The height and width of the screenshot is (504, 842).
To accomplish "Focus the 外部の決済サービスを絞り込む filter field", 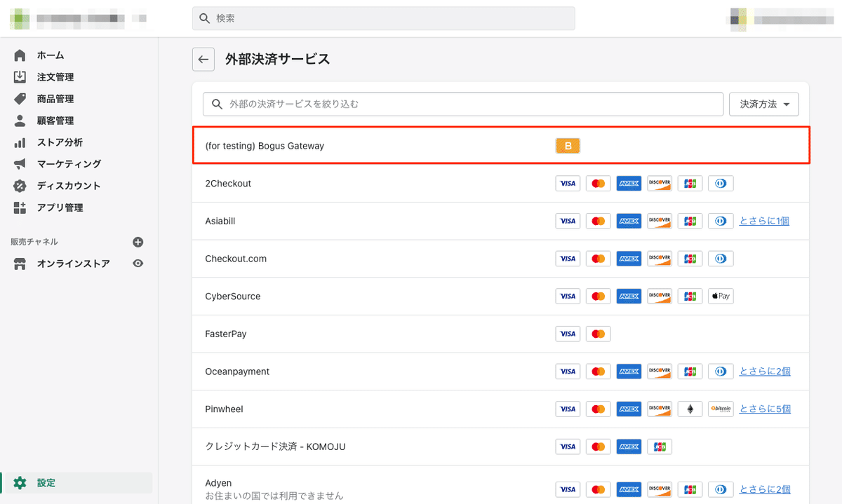I will tap(463, 104).
